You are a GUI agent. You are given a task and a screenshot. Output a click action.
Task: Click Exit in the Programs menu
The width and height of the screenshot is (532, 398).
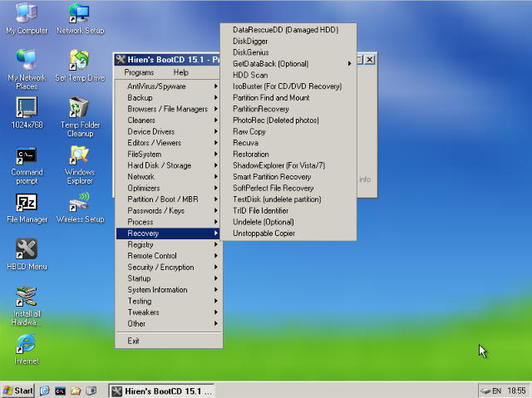point(134,341)
